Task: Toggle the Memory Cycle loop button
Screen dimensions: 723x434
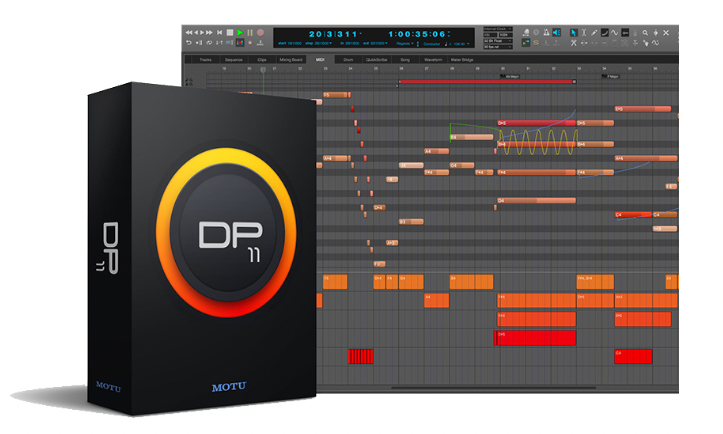Action: tap(209, 43)
